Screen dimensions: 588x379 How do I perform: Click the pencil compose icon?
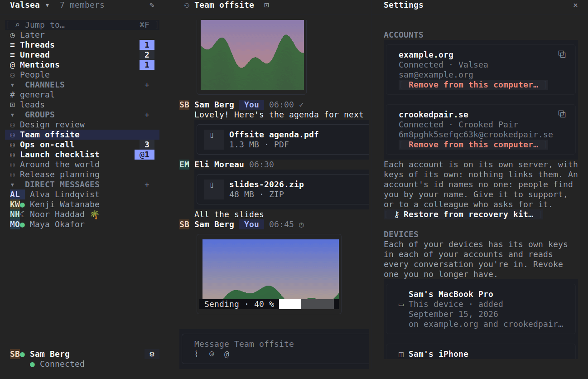coord(152,5)
